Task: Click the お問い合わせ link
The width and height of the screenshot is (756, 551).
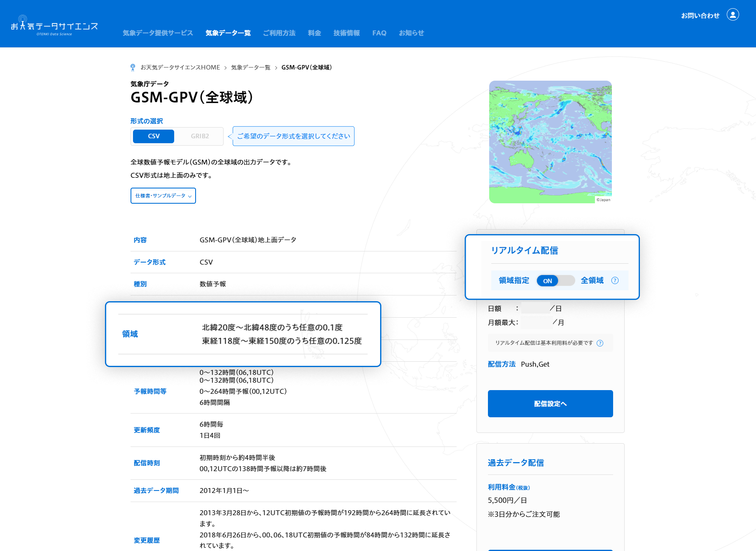Action: 700,16
